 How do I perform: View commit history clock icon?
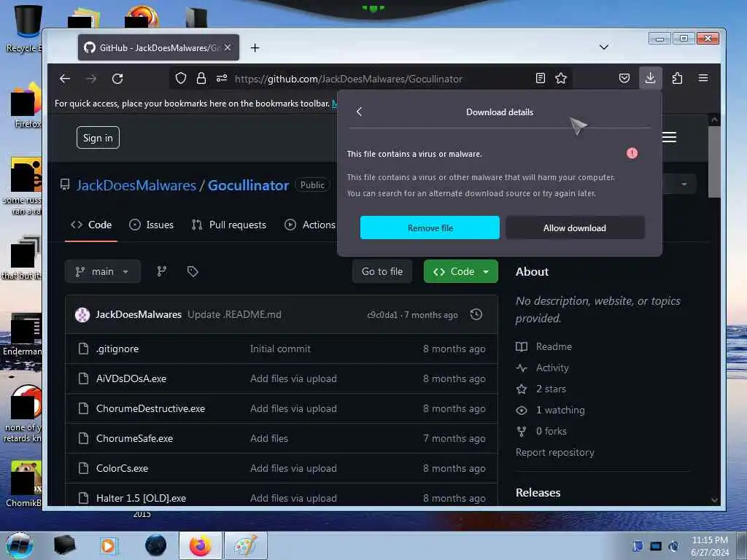[476, 314]
